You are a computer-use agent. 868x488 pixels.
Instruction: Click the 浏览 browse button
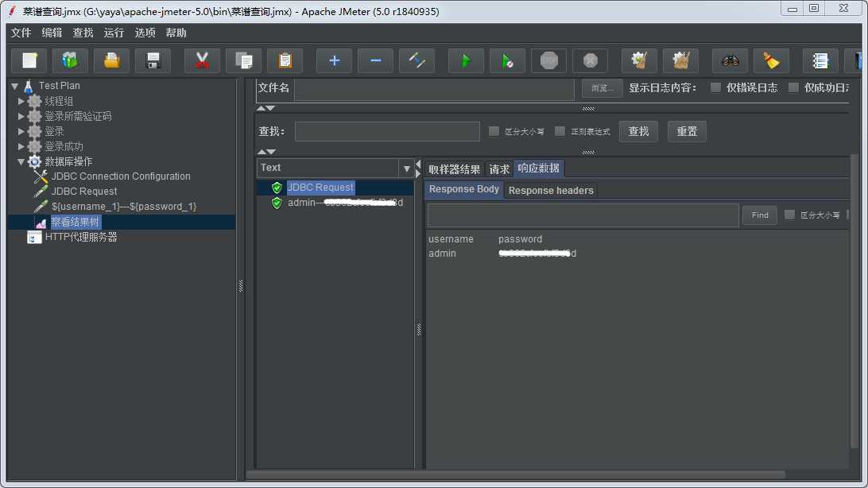pos(603,88)
